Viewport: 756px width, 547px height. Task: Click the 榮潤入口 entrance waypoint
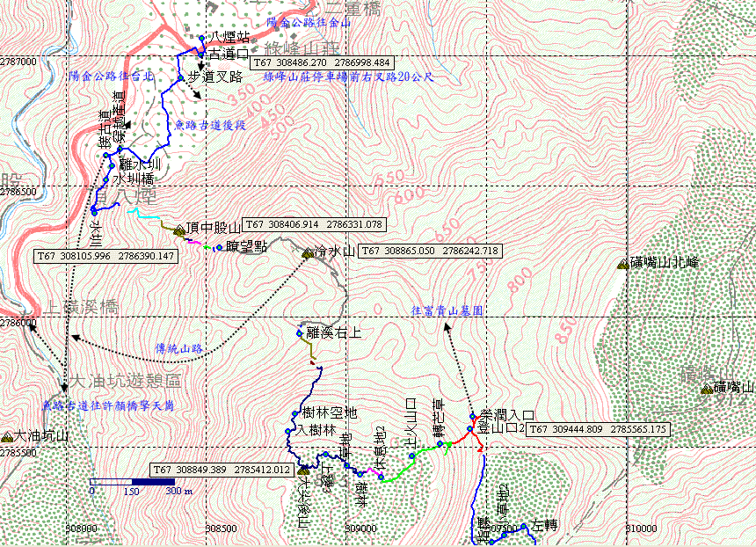click(x=472, y=416)
